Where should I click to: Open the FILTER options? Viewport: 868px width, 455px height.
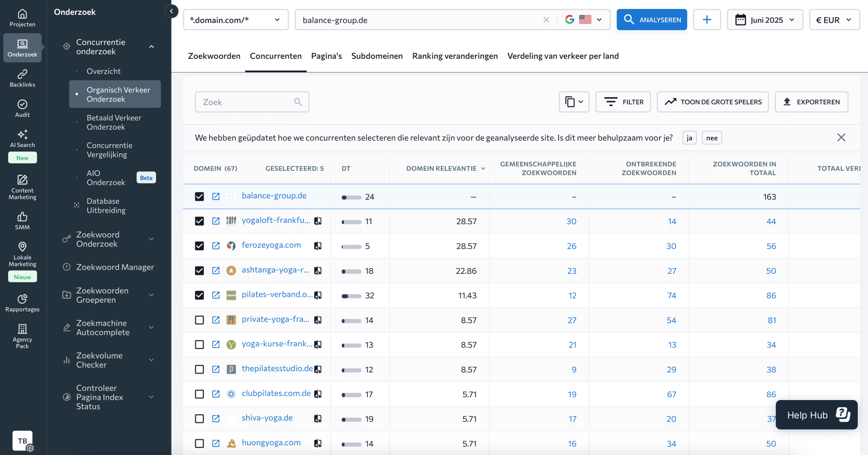(623, 102)
